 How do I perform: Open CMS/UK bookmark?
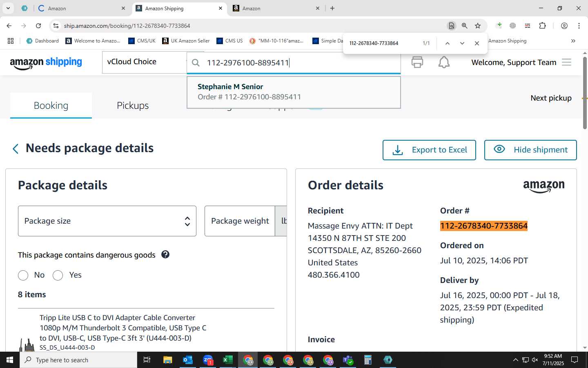[x=142, y=41]
